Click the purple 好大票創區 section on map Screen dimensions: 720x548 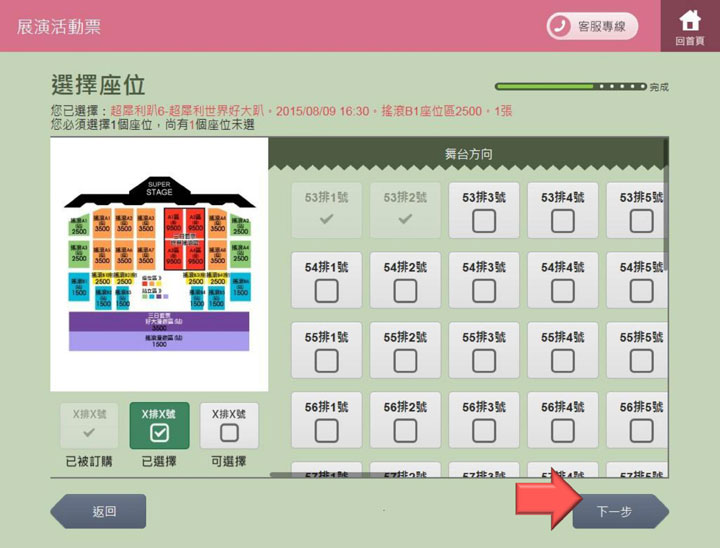pyautogui.click(x=159, y=322)
